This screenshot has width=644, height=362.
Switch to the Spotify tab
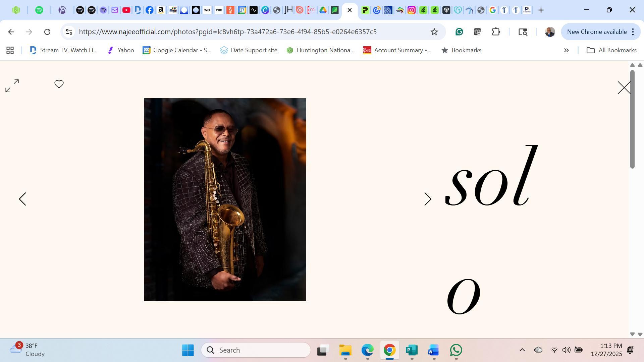click(x=39, y=10)
